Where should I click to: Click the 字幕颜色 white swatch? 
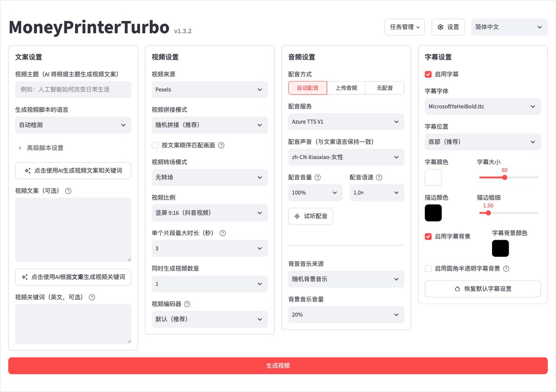(433, 178)
